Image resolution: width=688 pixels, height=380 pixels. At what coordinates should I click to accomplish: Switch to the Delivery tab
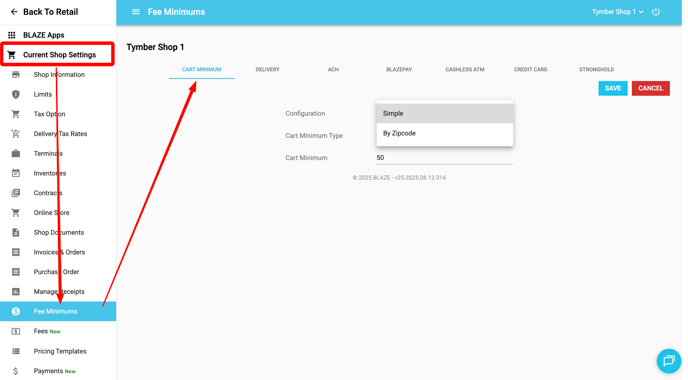click(x=268, y=70)
